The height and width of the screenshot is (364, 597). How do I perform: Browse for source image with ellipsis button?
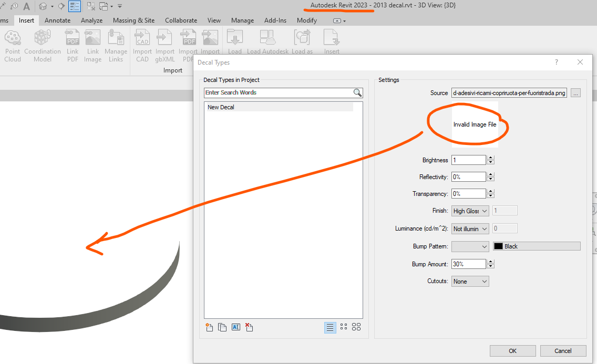[575, 93]
